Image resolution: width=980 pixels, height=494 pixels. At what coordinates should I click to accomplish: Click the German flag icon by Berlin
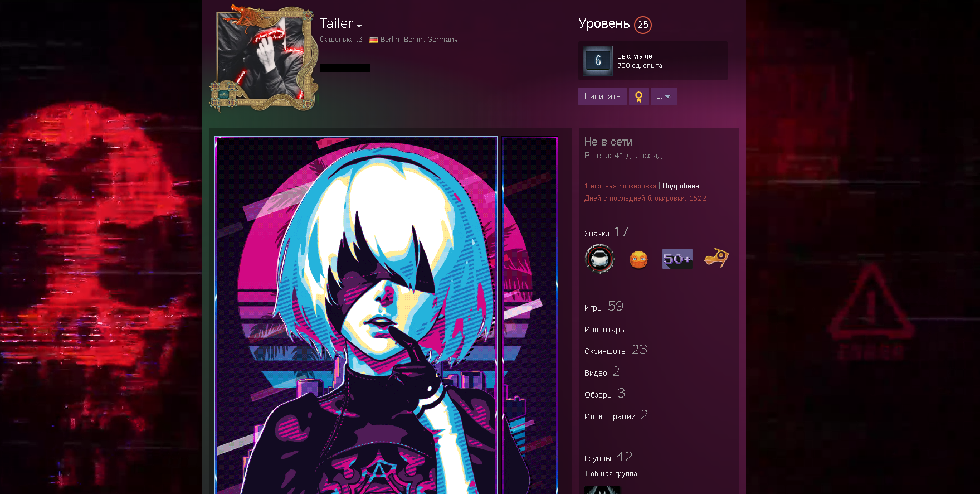374,40
